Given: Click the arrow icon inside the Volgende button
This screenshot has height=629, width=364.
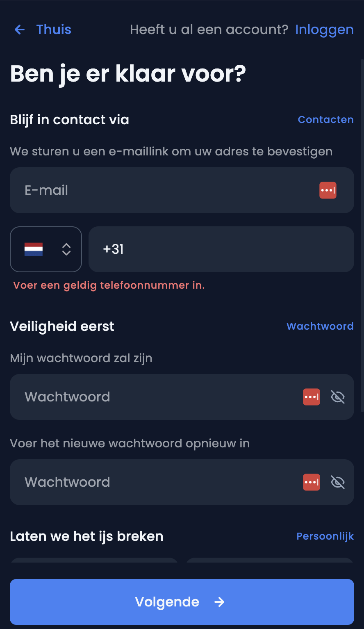Looking at the screenshot, I should pyautogui.click(x=219, y=602).
